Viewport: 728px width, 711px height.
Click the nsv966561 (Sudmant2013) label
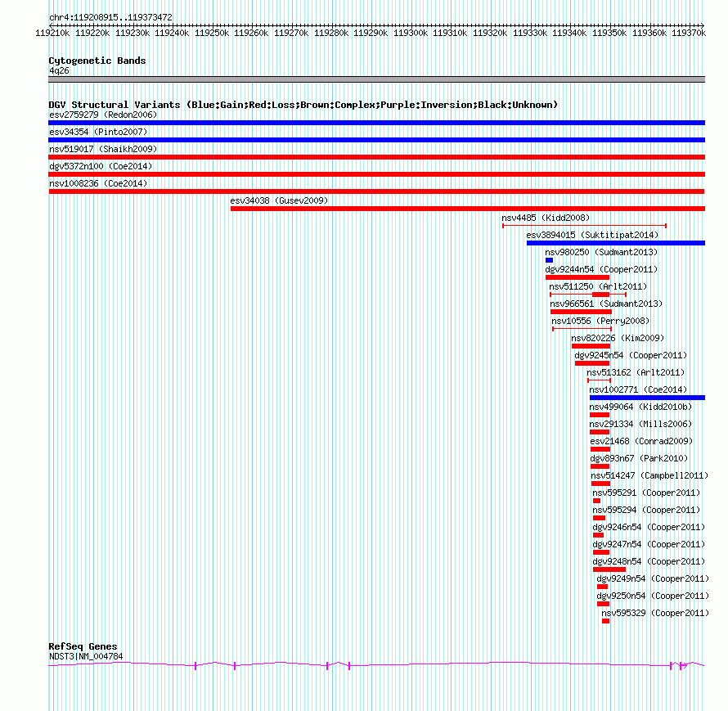click(606, 304)
